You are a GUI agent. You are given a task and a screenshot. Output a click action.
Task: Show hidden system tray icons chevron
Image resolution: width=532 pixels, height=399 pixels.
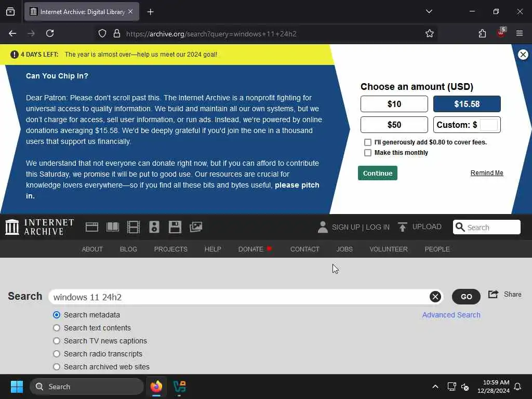pos(435,387)
